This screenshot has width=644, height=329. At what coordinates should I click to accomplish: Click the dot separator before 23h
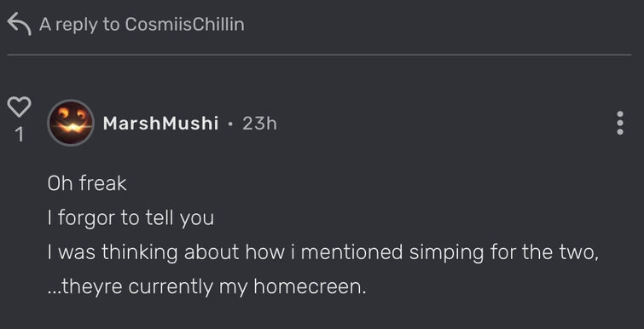(x=230, y=124)
